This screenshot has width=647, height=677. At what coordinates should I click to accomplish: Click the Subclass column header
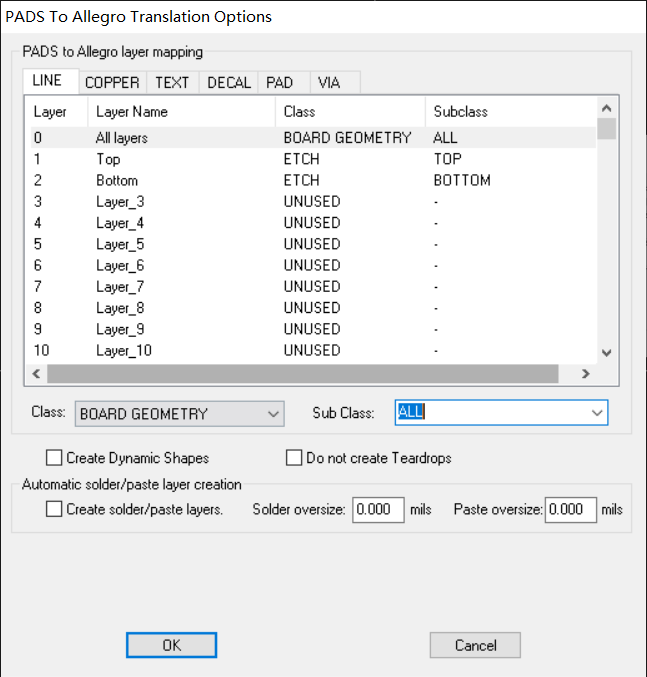point(511,112)
